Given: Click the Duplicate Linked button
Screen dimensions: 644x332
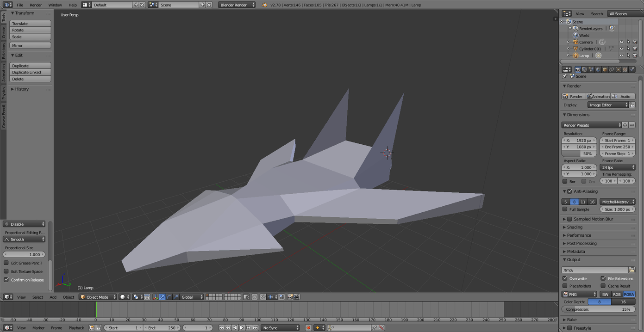Looking at the screenshot, I should [x=30, y=72].
